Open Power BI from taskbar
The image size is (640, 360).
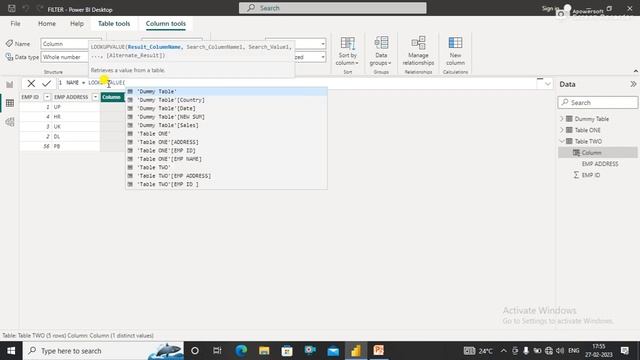356,351
